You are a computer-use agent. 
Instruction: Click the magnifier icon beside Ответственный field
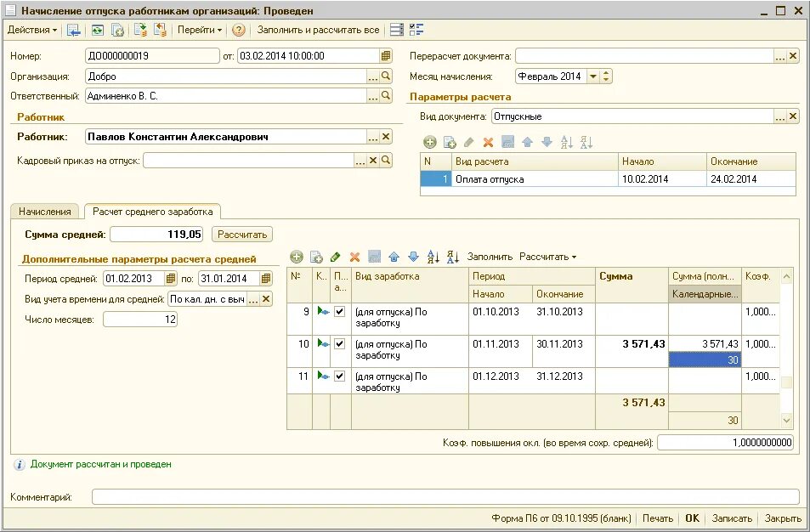point(386,95)
